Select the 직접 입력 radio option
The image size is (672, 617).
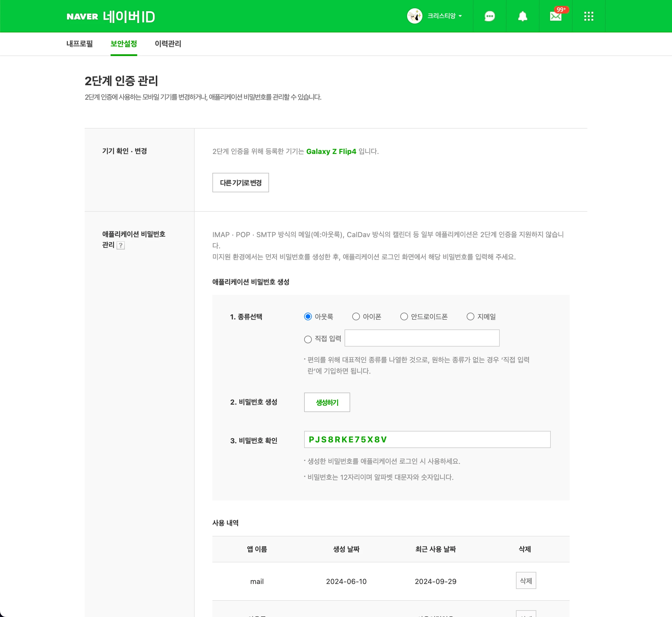tap(308, 339)
